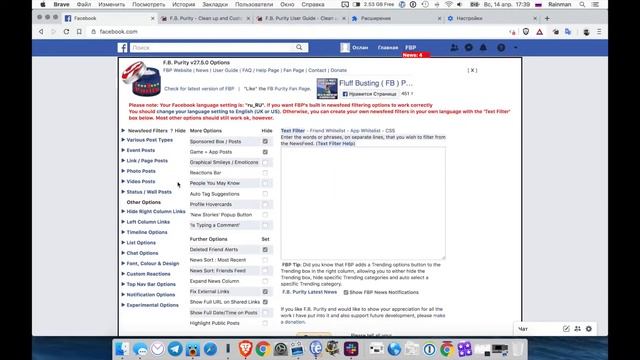Open Text Filter Help link
Image resolution: width=640 pixels, height=360 pixels.
(x=335, y=144)
